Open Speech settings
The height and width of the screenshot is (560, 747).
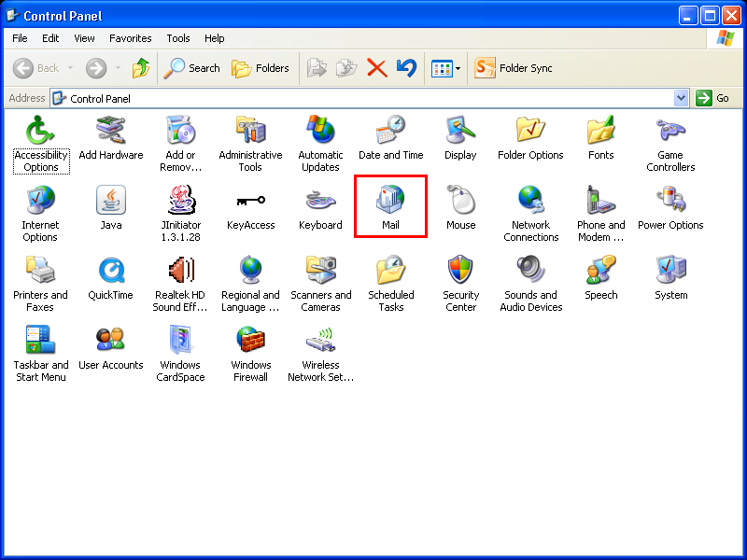click(x=600, y=278)
